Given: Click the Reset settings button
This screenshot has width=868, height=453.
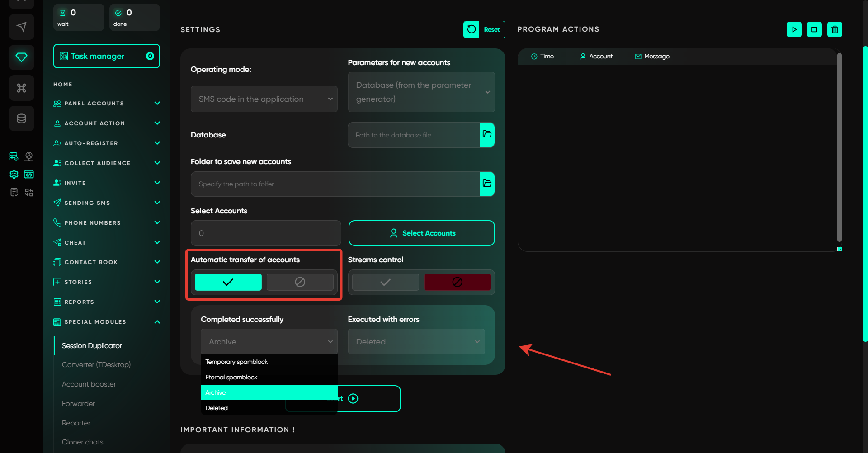Looking at the screenshot, I should [484, 30].
